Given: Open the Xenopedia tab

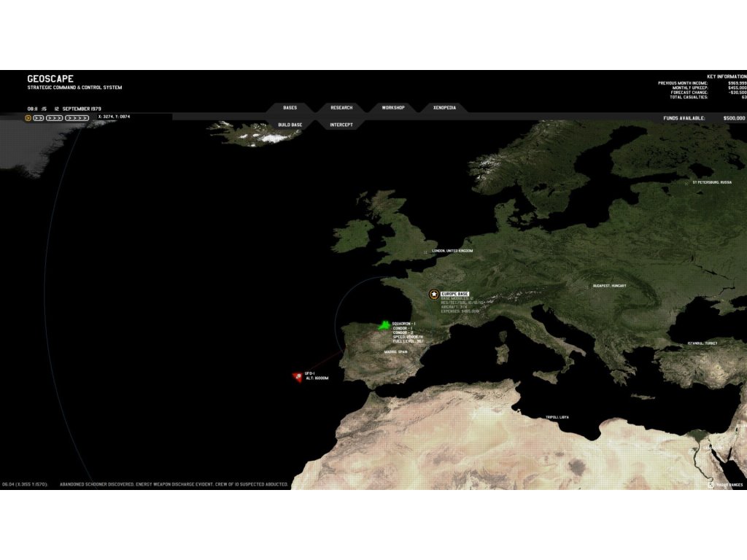Looking at the screenshot, I should click(x=444, y=108).
